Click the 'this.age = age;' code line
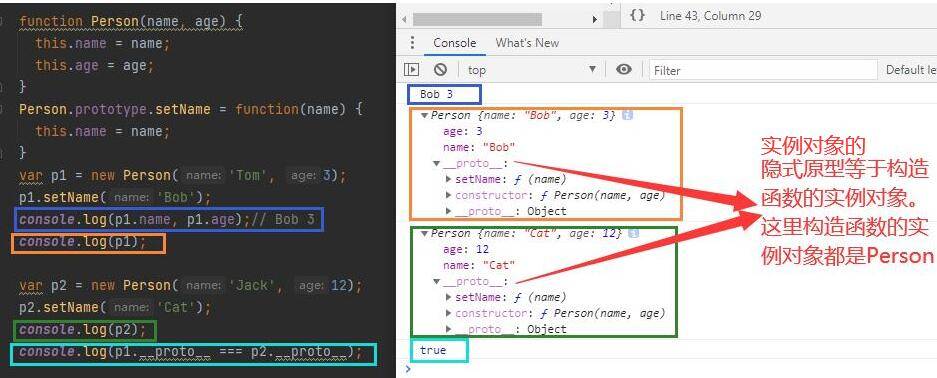This screenshot has width=937, height=378. pyautogui.click(x=95, y=66)
